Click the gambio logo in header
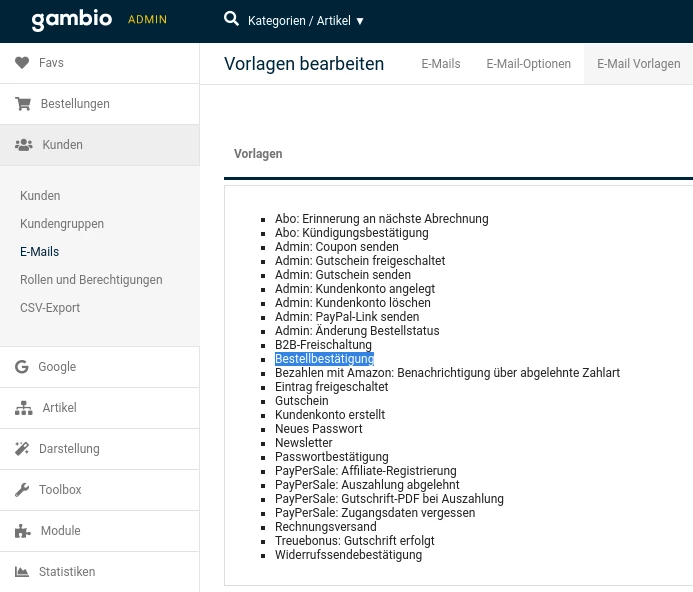The height and width of the screenshot is (592, 693). tap(72, 20)
